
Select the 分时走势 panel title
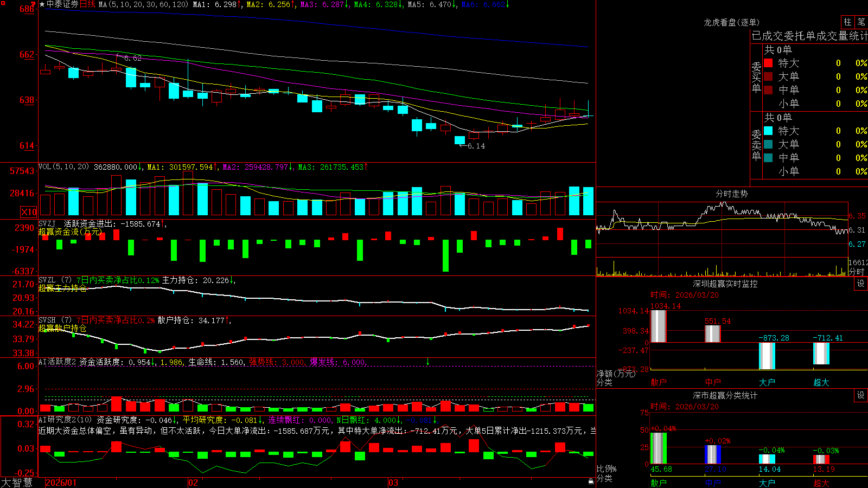[x=731, y=194]
